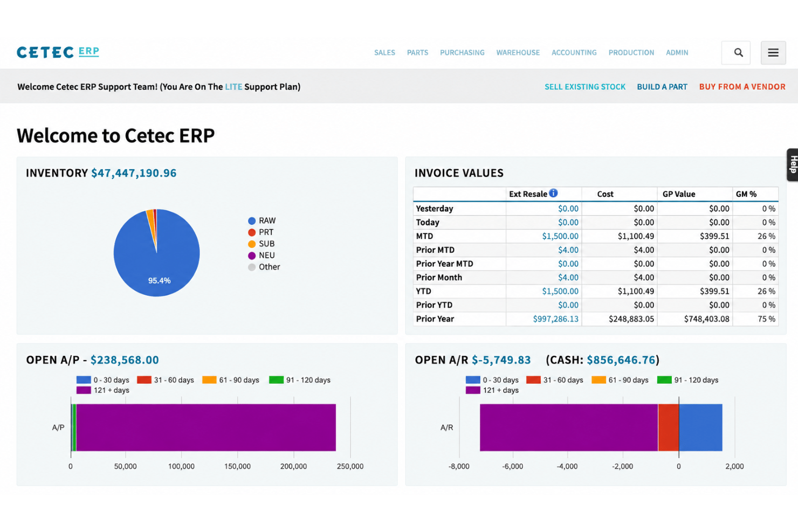Toggle 31 - 60 days in A/P legend

pyautogui.click(x=165, y=380)
